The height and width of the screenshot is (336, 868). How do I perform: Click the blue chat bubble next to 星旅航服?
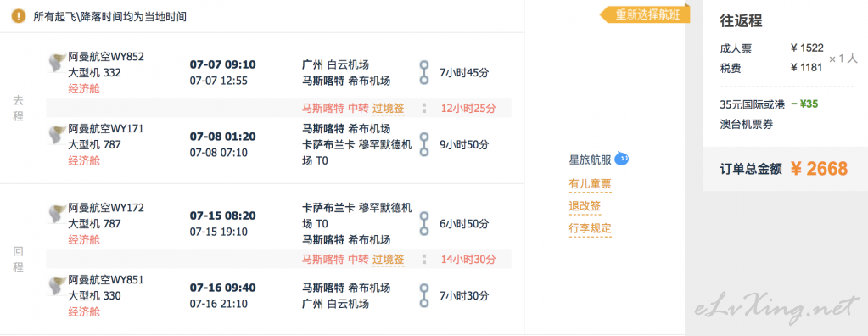point(622,160)
